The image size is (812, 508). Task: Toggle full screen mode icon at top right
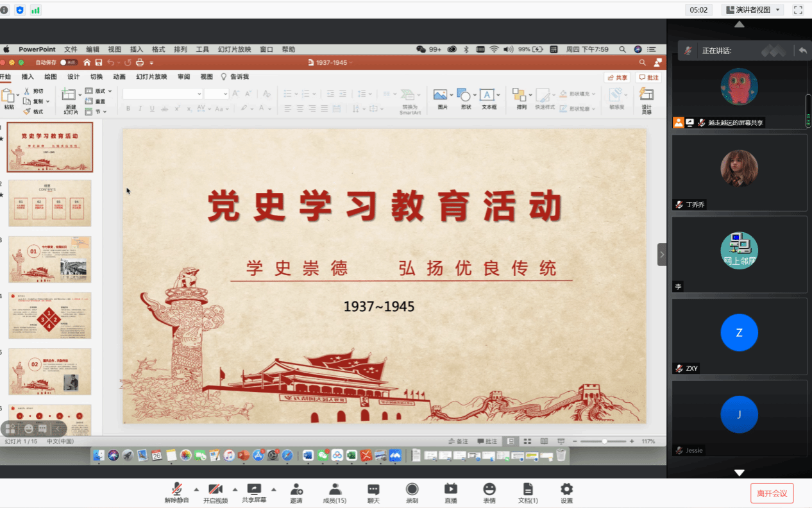click(x=798, y=10)
